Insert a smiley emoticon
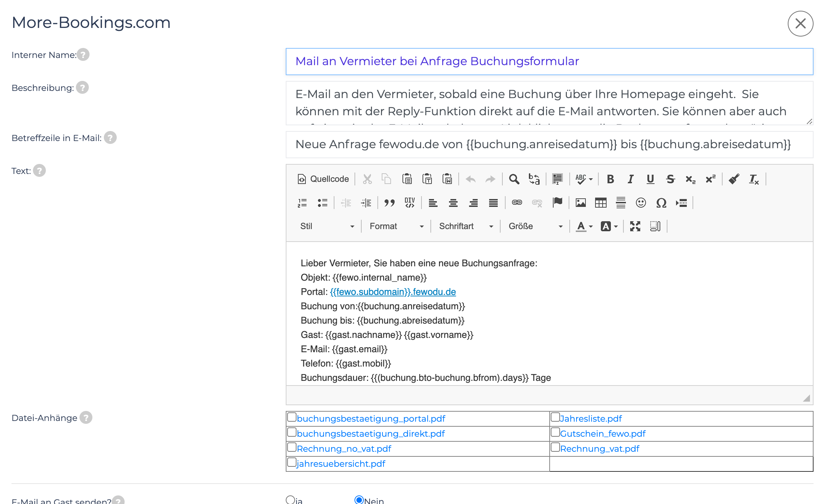This screenshot has height=504, width=825. click(x=641, y=203)
